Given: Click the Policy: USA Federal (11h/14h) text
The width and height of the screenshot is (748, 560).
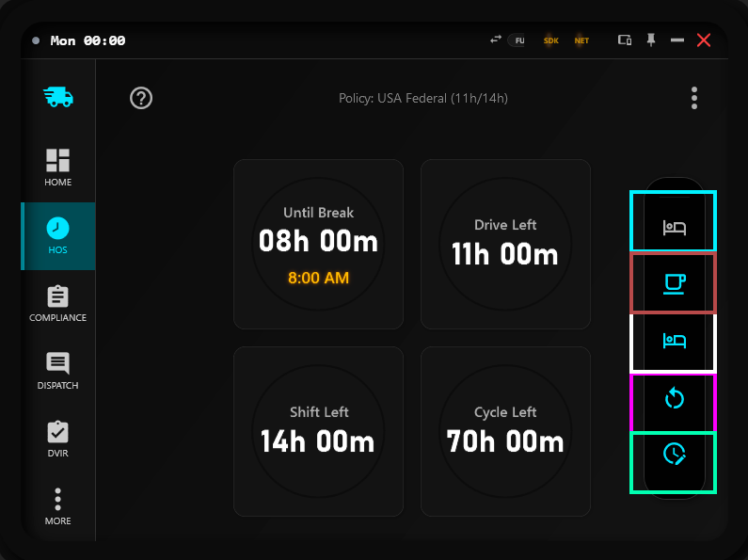Looking at the screenshot, I should point(423,98).
